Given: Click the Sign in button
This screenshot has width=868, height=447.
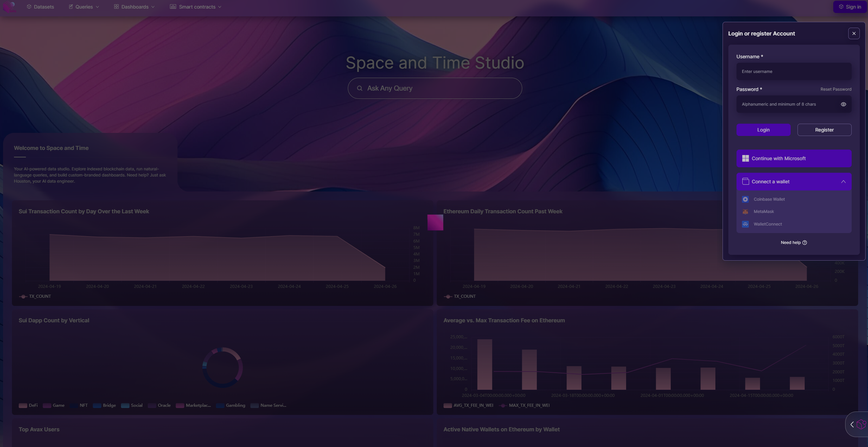Looking at the screenshot, I should 850,7.
